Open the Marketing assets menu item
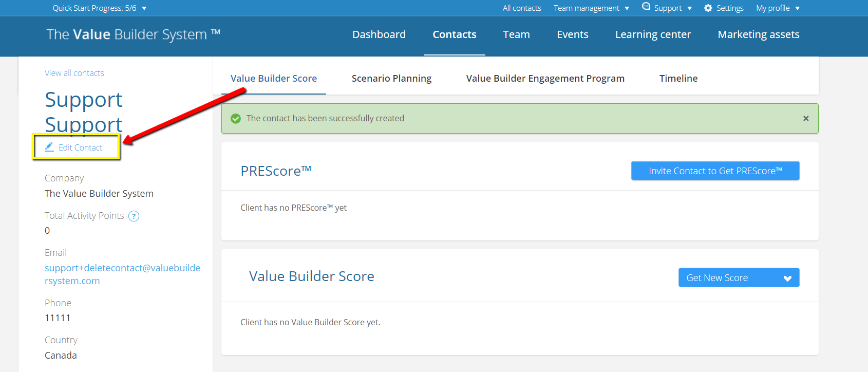This screenshot has height=372, width=868. point(759,34)
